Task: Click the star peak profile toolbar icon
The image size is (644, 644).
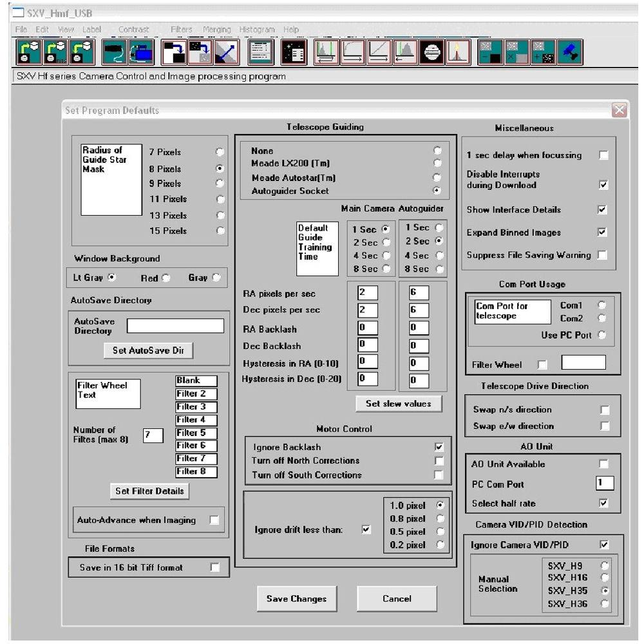Action: point(458,53)
